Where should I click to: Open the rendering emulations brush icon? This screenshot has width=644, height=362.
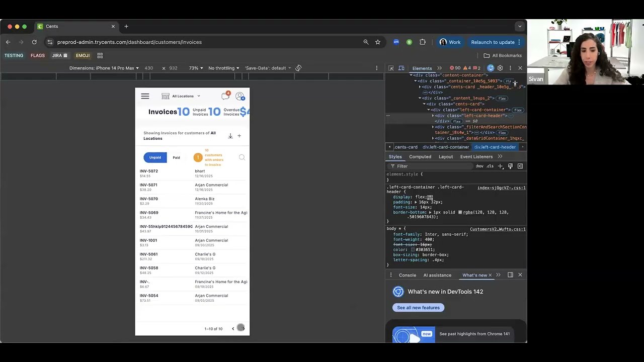(510, 166)
